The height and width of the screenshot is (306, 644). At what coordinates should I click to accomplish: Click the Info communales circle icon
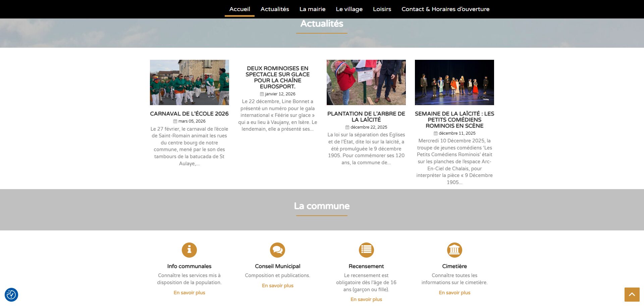click(x=189, y=250)
